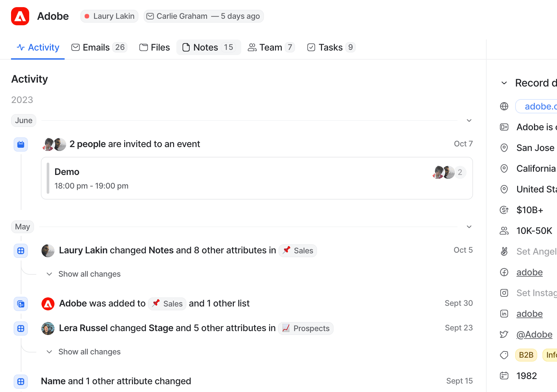Viewport: 557px width, 392px height.
Task: Click the LinkedIn icon next to adobe
Action: (504, 314)
